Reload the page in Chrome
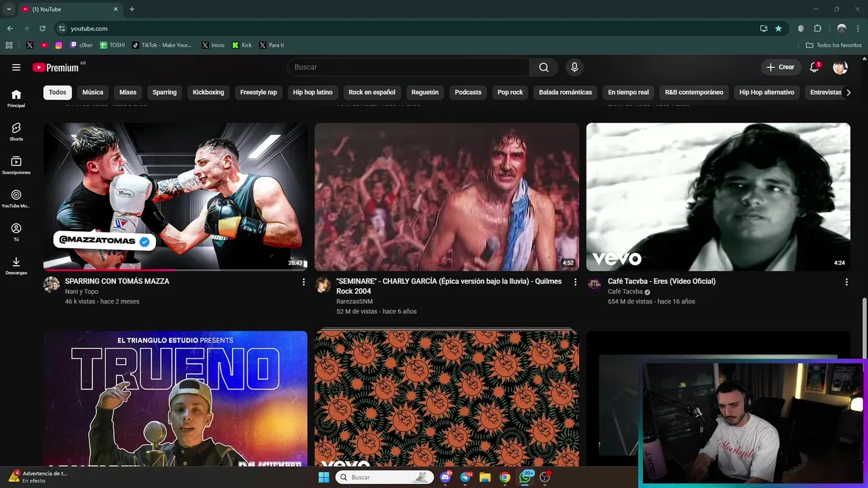This screenshot has height=488, width=868. tap(42, 28)
